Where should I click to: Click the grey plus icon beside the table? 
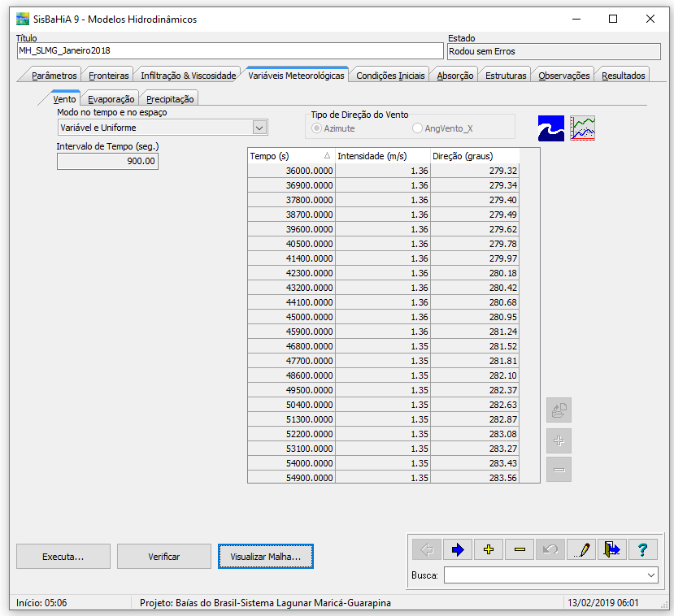tap(559, 440)
